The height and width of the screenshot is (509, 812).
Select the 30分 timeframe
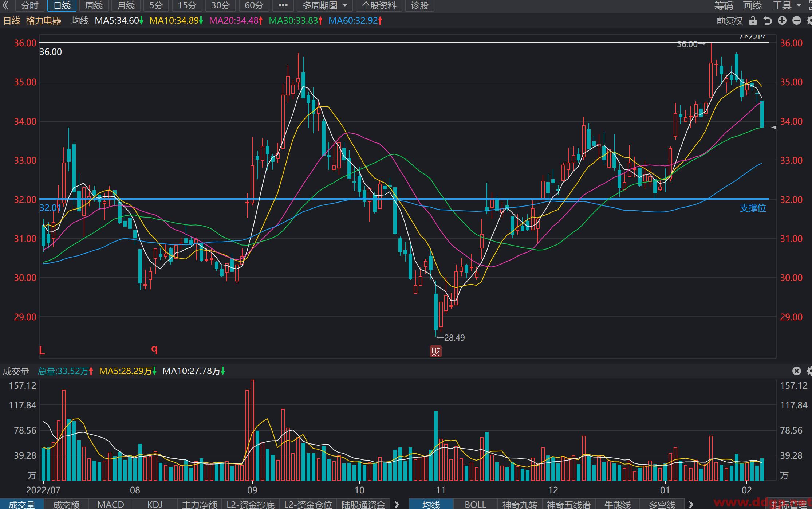pos(221,5)
